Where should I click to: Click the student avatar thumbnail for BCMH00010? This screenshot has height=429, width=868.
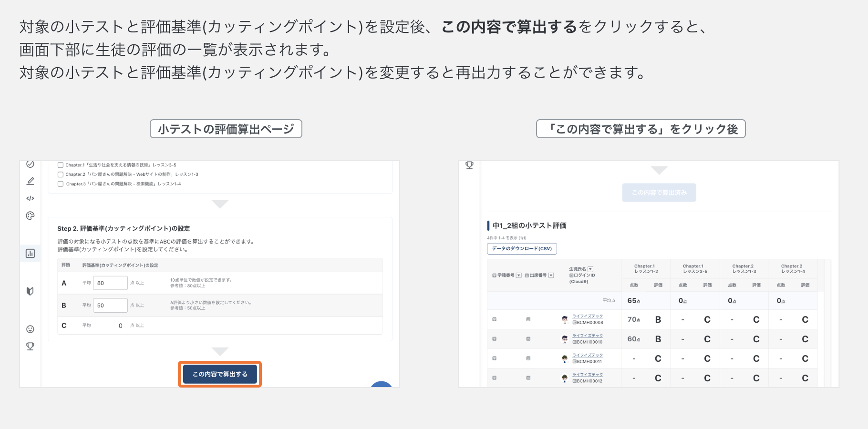tap(565, 339)
